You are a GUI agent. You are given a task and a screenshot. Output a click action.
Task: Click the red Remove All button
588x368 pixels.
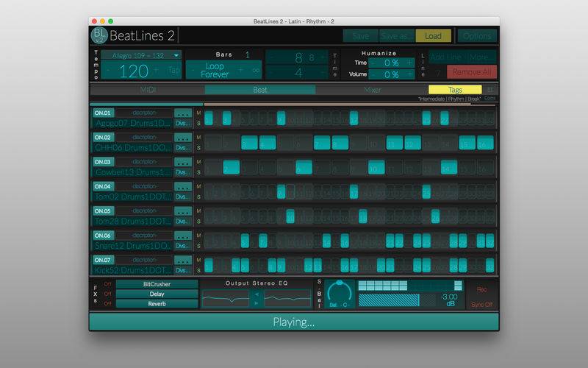tap(472, 71)
